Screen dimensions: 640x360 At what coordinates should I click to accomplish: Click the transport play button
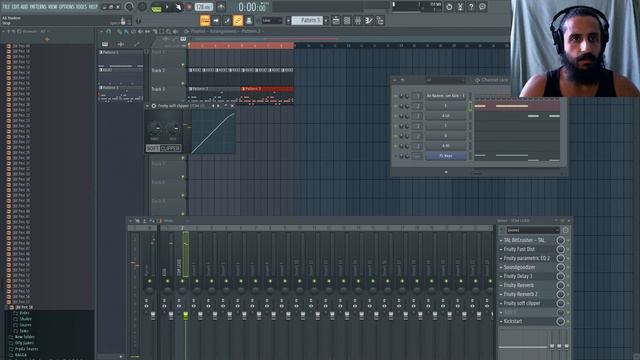point(167,7)
